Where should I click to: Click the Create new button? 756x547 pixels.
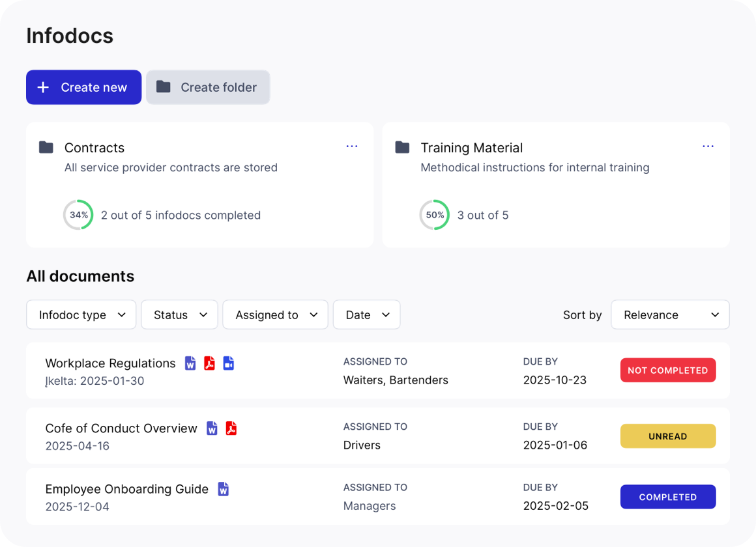coord(84,87)
